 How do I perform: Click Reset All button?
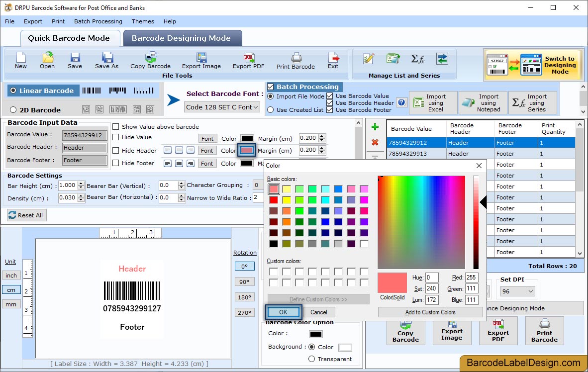[x=27, y=215]
